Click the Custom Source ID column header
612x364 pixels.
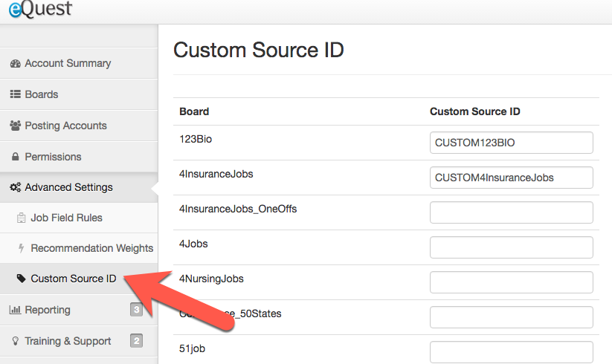click(475, 111)
